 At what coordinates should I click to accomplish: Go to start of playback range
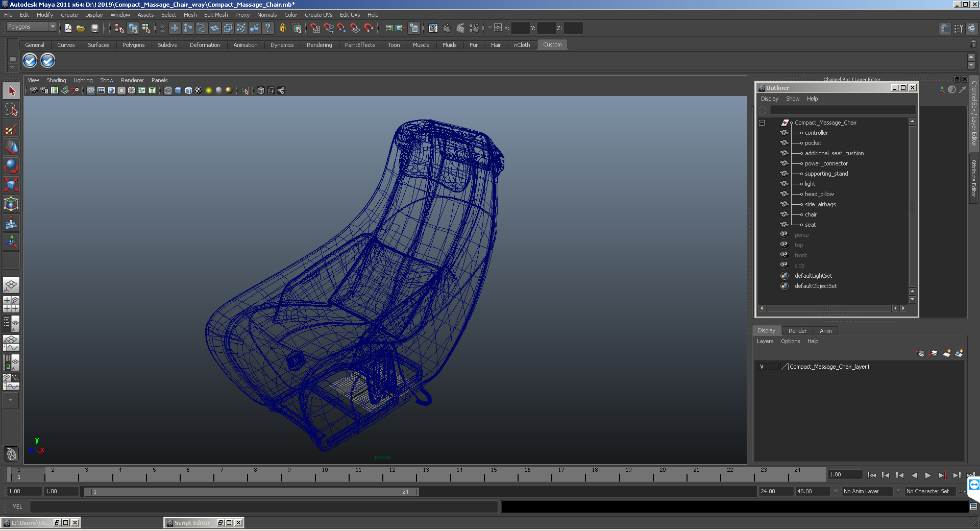872,475
